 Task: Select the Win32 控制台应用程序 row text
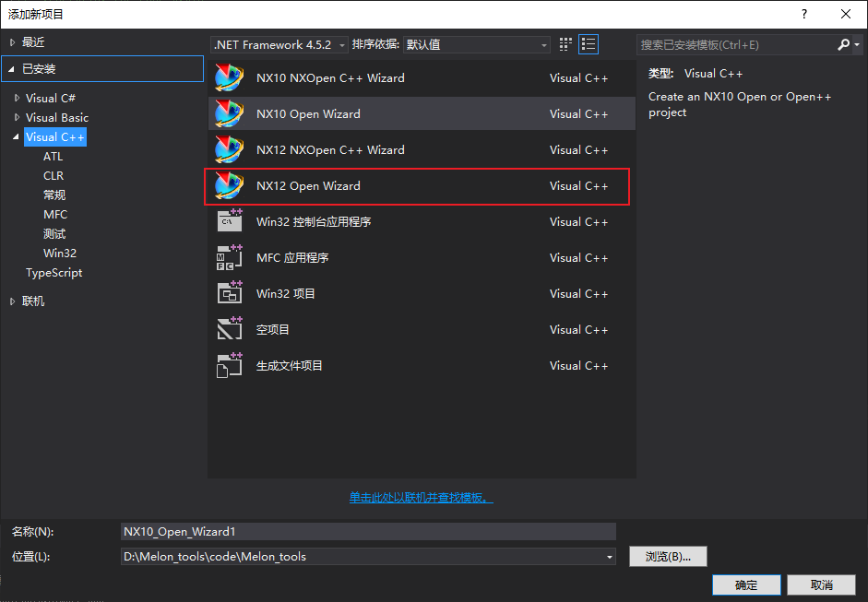(314, 222)
